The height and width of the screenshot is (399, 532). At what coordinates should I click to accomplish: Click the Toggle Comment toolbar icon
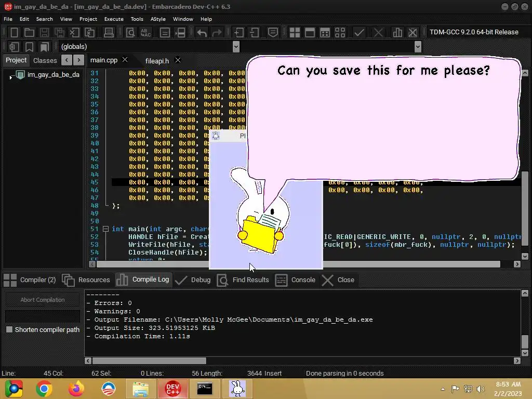click(x=273, y=33)
